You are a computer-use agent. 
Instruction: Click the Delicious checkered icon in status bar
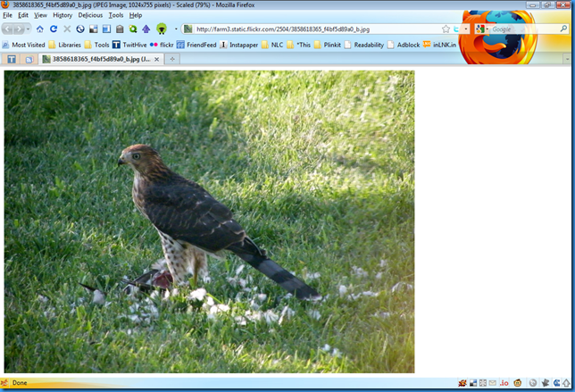point(473,383)
